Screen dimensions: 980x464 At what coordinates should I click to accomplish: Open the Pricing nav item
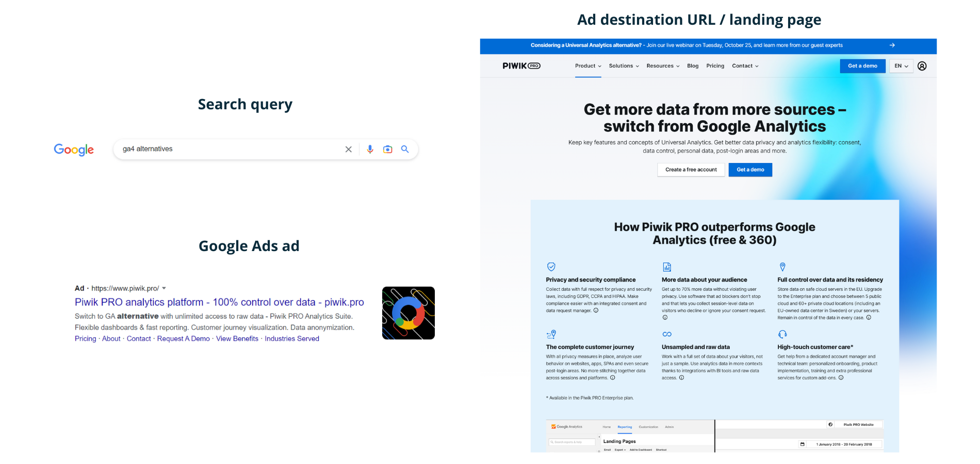tap(715, 66)
